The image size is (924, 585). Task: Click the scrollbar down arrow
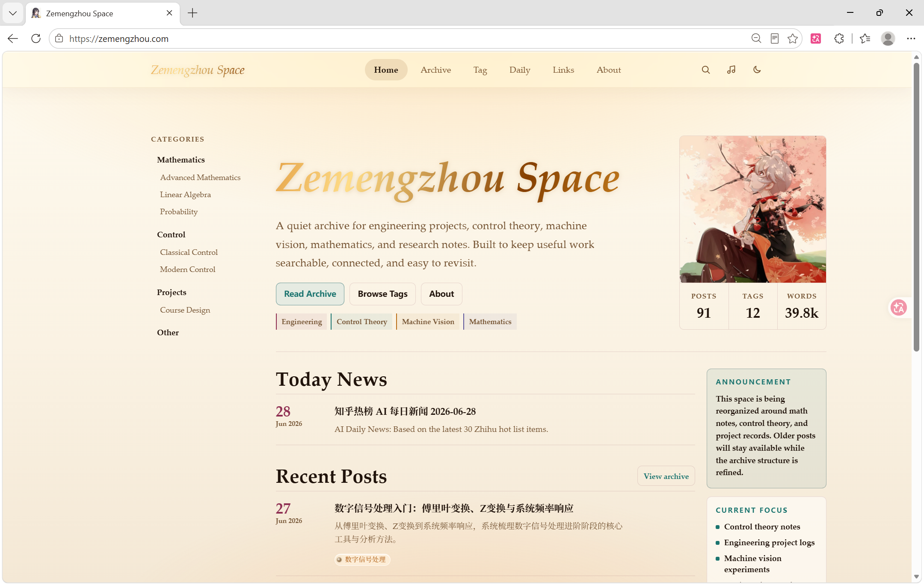916,576
